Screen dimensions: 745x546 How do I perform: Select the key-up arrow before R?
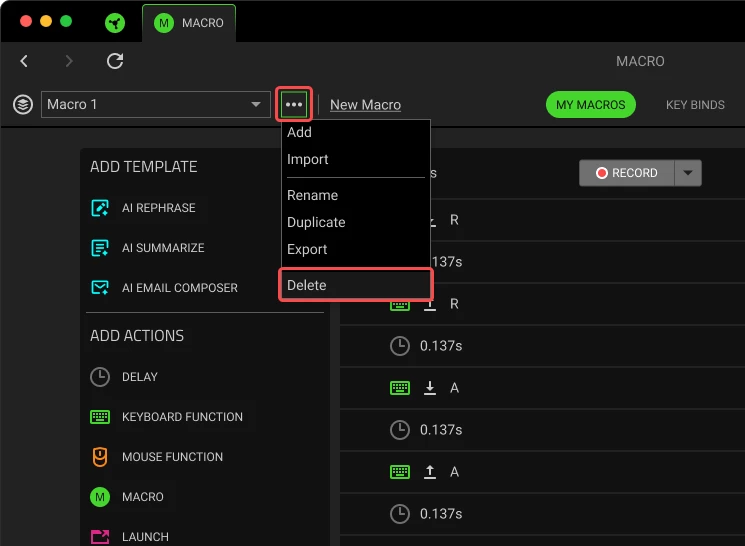pyautogui.click(x=430, y=304)
